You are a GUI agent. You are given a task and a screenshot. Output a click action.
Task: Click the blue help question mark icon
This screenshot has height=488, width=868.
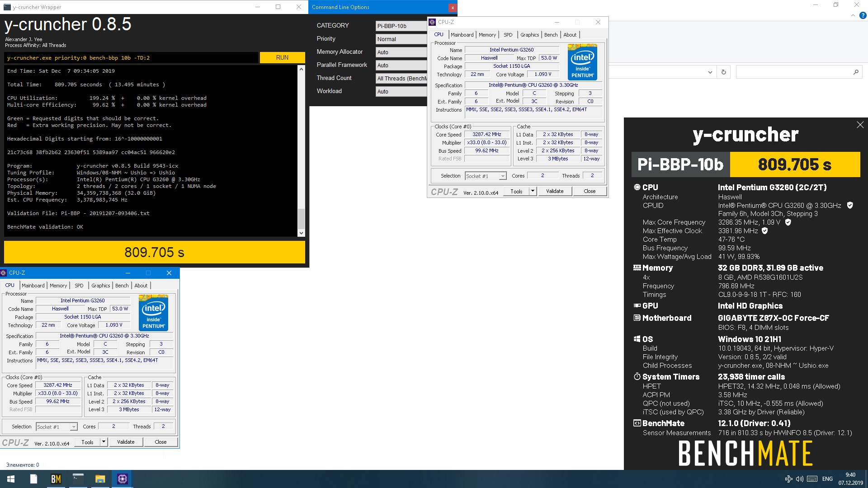coord(863,15)
